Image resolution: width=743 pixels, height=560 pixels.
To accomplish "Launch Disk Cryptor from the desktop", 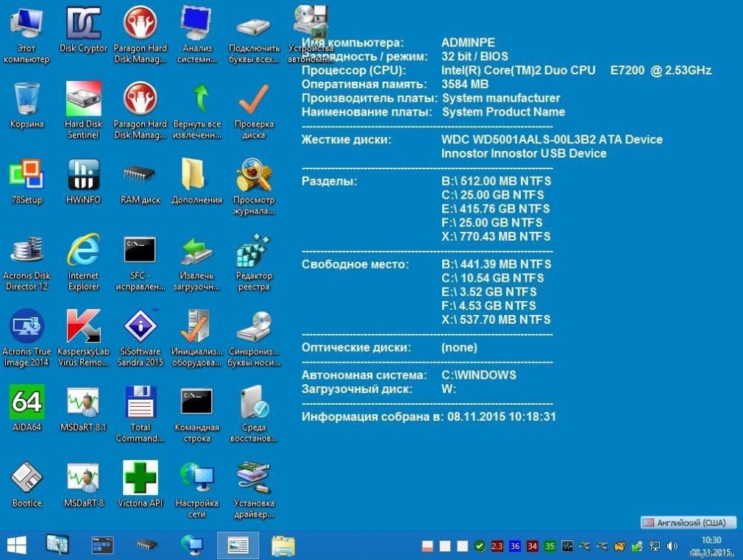I will point(83,30).
